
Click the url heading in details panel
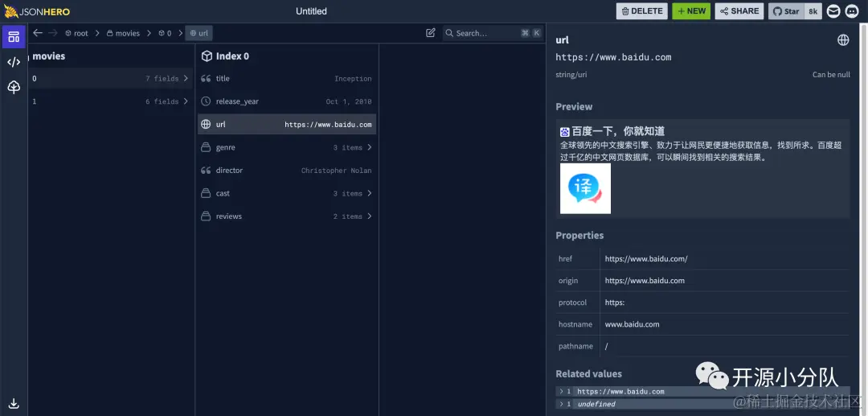(562, 40)
